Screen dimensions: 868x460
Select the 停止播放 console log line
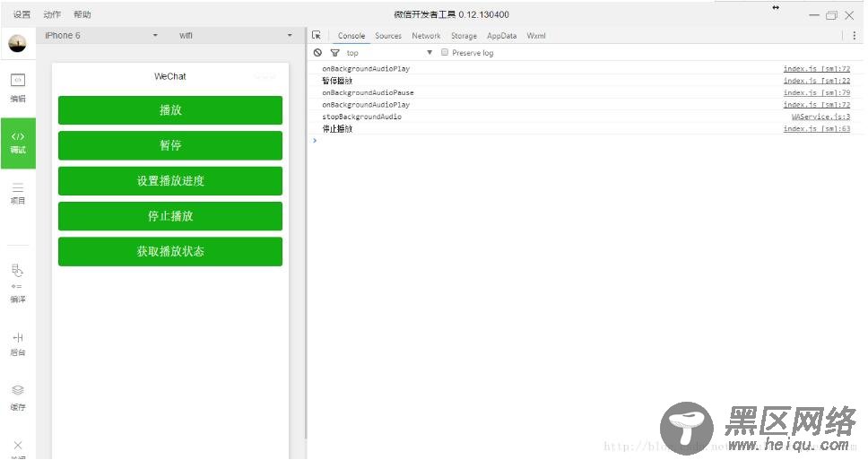(x=337, y=128)
